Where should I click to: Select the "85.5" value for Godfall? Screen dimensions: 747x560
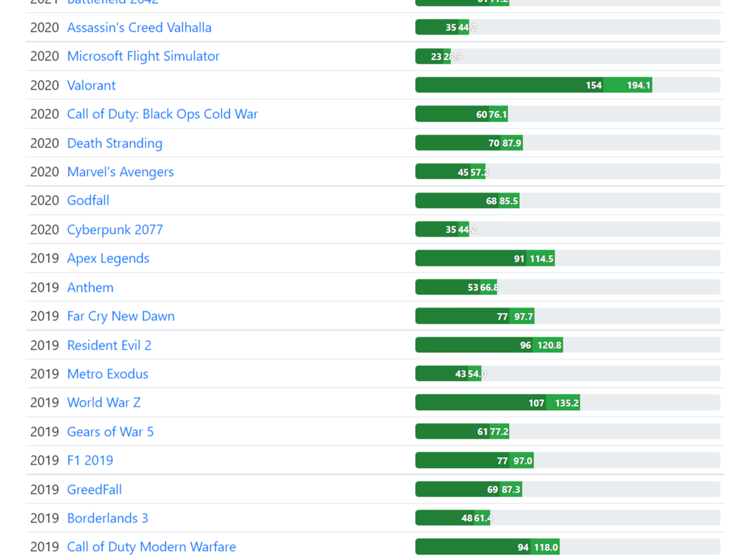tap(508, 201)
